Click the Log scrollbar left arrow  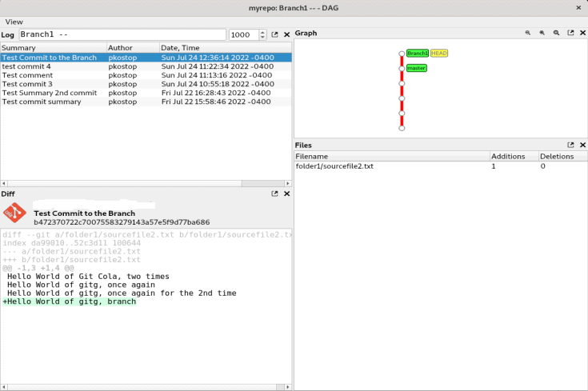4,183
